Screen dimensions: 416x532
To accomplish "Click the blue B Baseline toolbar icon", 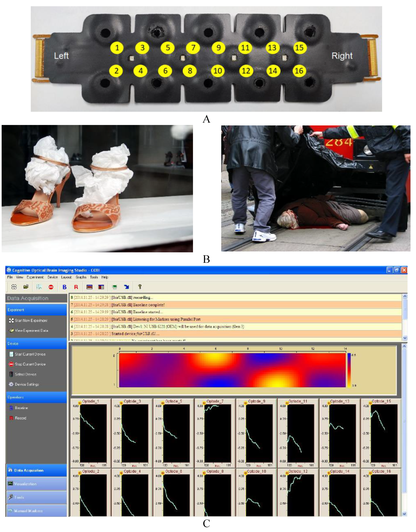I will click(x=64, y=287).
